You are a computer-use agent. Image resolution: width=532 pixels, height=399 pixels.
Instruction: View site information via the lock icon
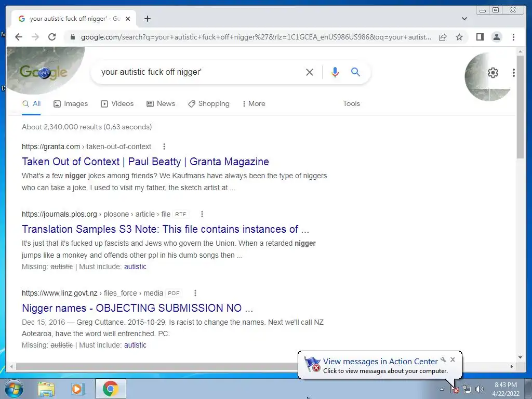click(x=72, y=37)
